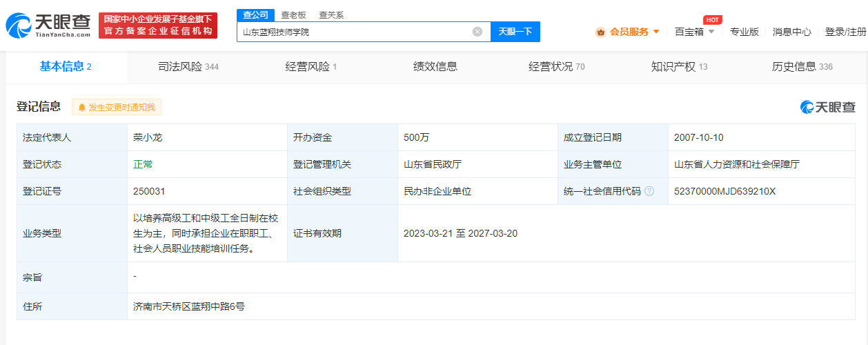Click the 会员服务 text link

[629, 32]
